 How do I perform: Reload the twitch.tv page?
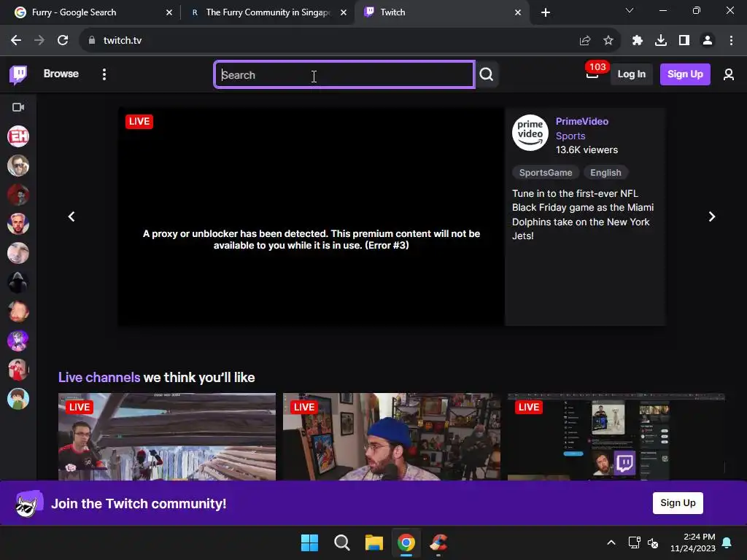pos(63,41)
